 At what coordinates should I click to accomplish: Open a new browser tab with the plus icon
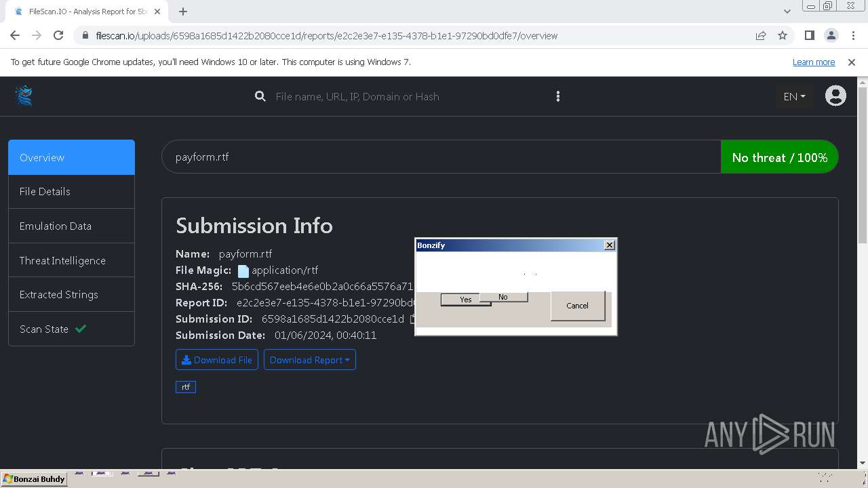click(x=183, y=12)
